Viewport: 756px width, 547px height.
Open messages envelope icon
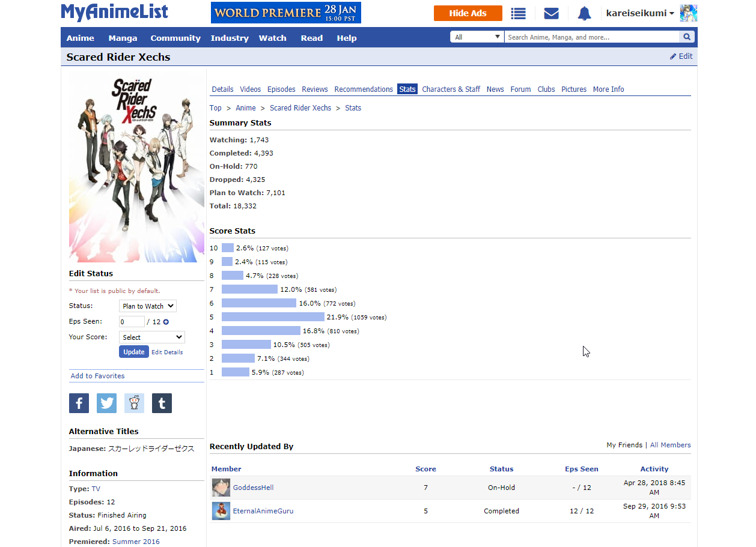[x=551, y=13]
